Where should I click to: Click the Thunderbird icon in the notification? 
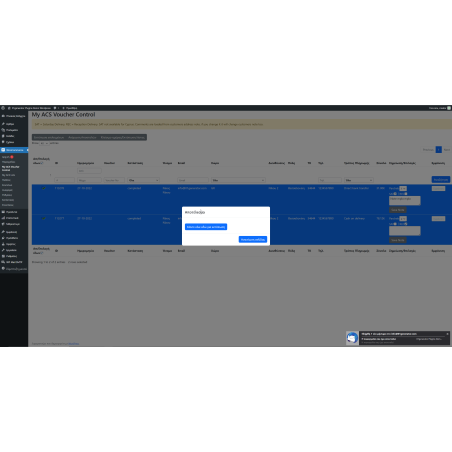coord(352,338)
